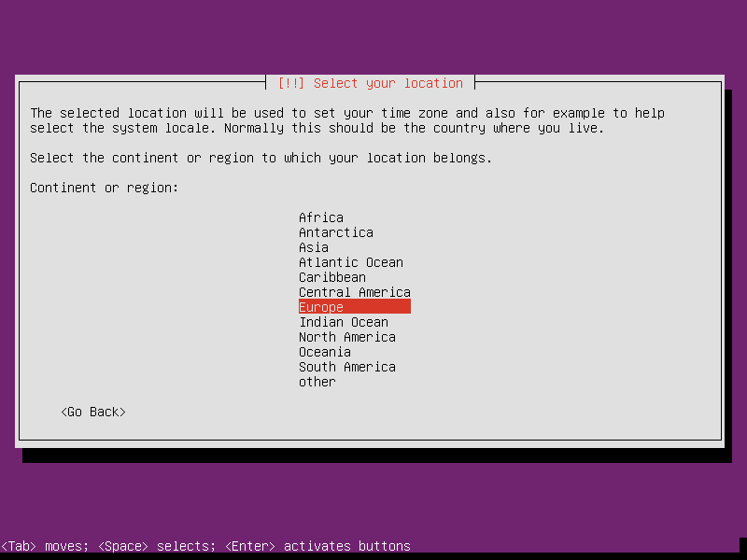Pick Caribbean as your region

pyautogui.click(x=331, y=277)
